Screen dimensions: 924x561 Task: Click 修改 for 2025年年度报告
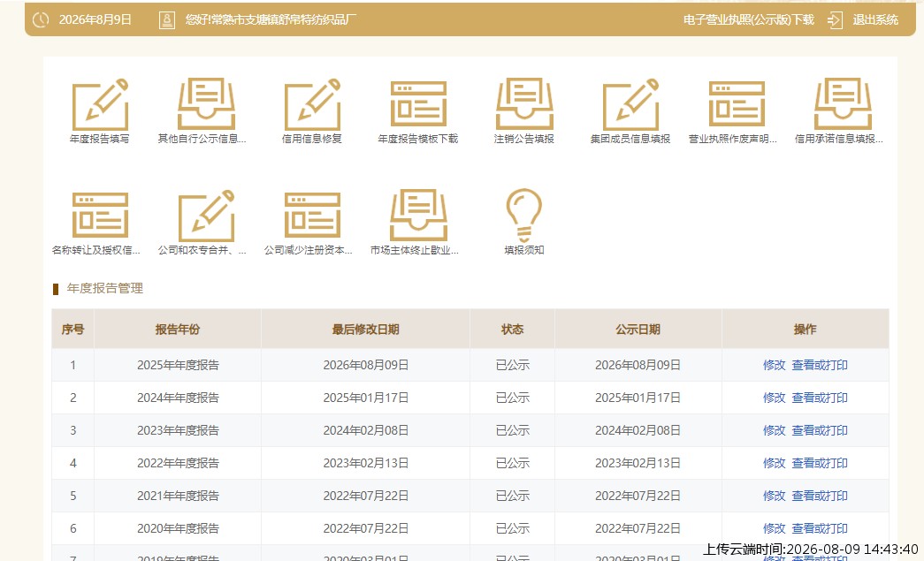tap(774, 365)
